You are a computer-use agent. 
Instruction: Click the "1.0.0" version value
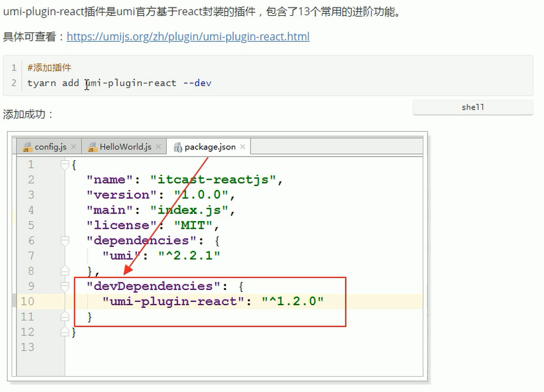pos(201,195)
